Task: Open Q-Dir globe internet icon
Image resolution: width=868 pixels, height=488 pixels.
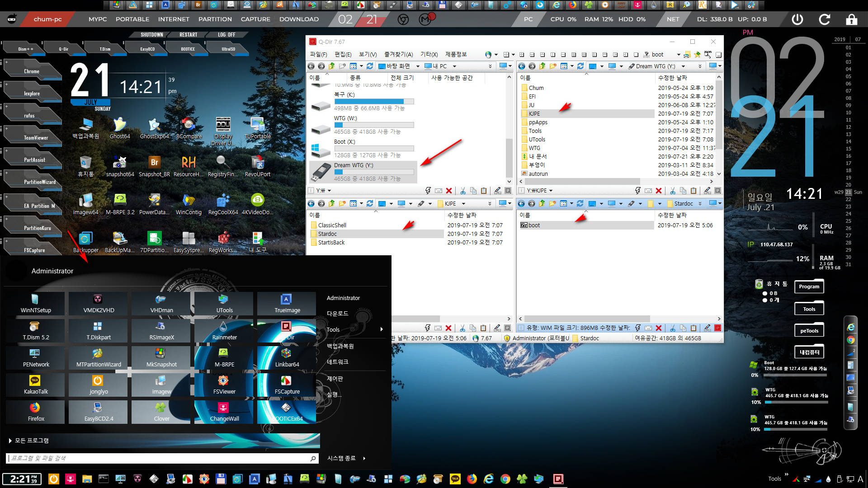Action: pyautogui.click(x=488, y=54)
